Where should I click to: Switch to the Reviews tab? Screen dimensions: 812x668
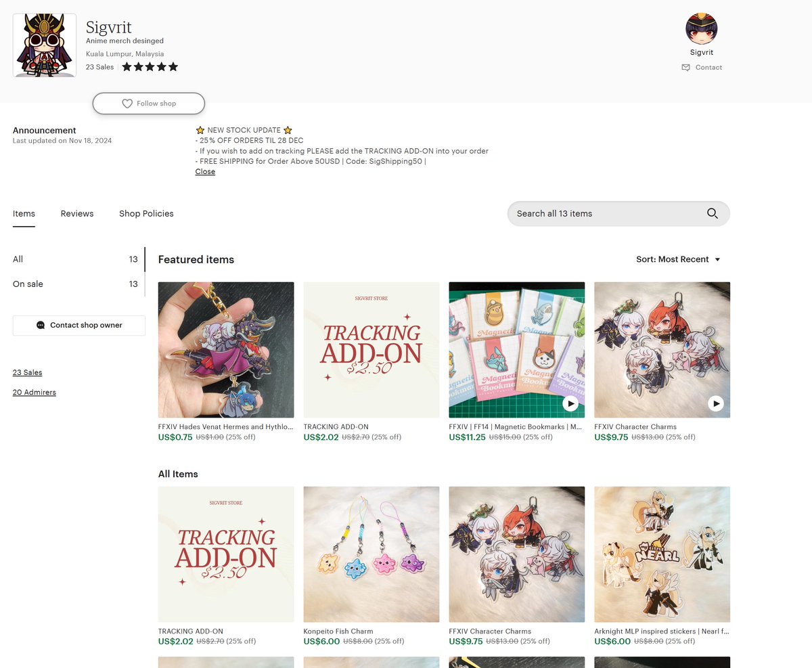point(77,214)
